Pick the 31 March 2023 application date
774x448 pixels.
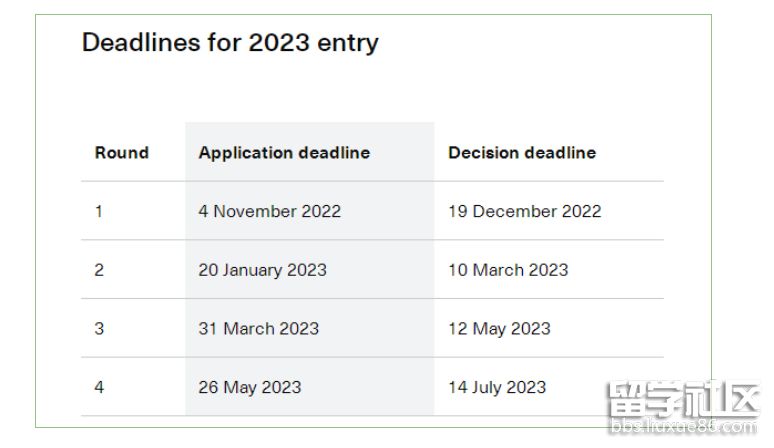point(259,329)
